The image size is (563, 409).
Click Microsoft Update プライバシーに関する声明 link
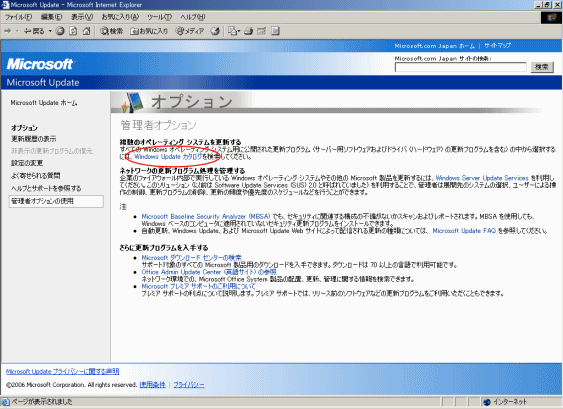(x=62, y=372)
